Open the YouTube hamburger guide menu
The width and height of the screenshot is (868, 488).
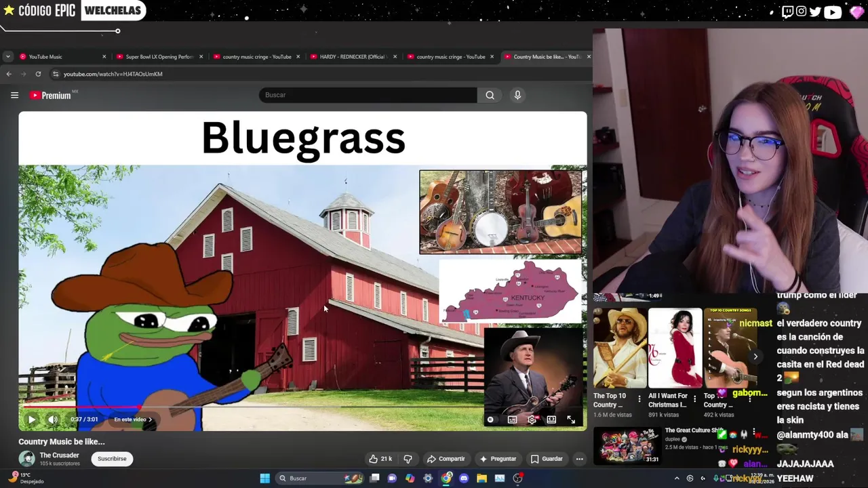(x=14, y=95)
